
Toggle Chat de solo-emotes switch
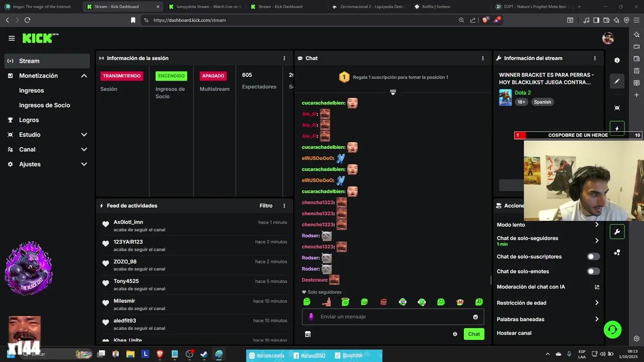pyautogui.click(x=594, y=271)
